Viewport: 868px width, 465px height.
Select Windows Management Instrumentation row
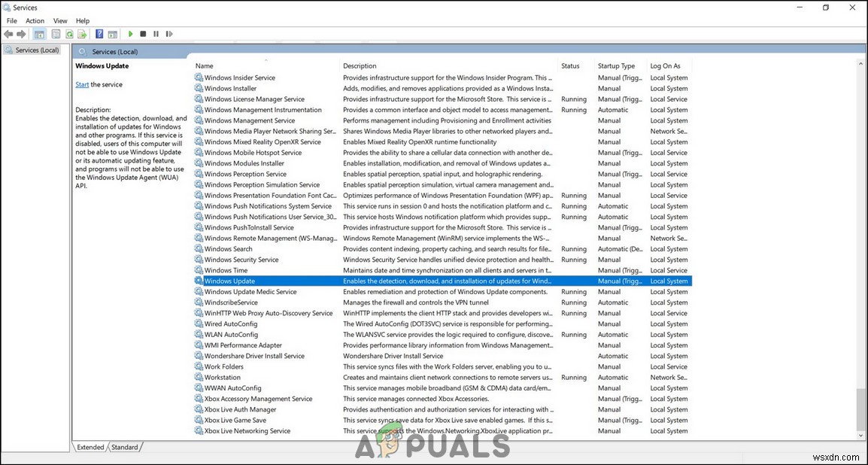443,110
